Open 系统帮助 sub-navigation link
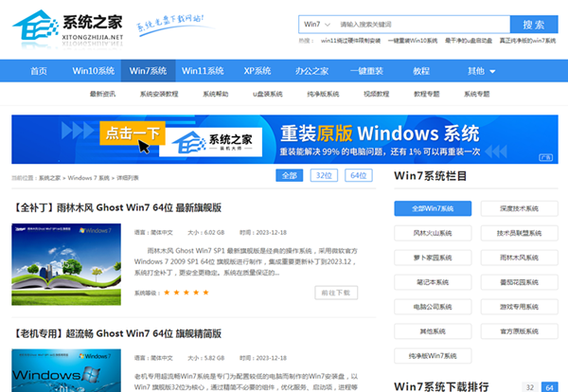 pos(216,94)
